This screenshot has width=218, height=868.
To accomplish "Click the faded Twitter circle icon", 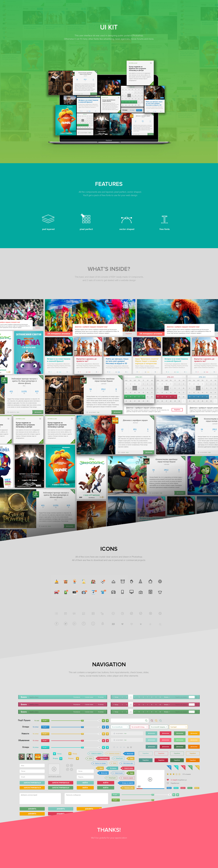I will [x=66, y=624].
